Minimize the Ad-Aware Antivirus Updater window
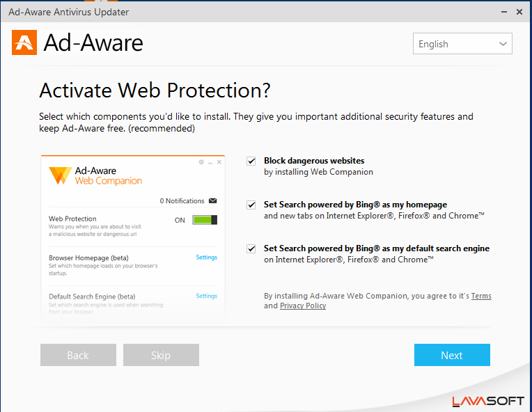 click(500, 12)
